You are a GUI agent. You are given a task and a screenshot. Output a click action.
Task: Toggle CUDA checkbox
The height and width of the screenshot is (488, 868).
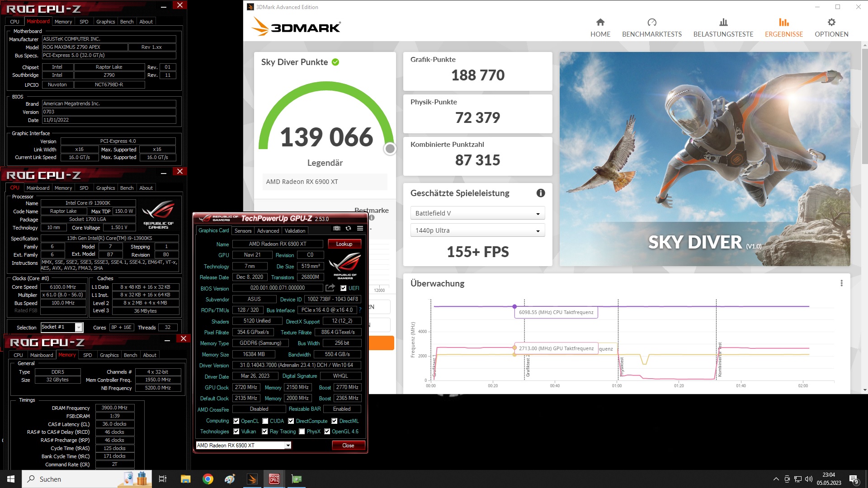pos(265,421)
